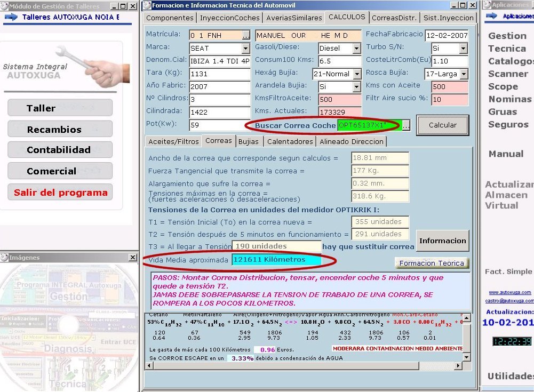Expand the Gasoli/Diese Diesel dropdown
The height and width of the screenshot is (392, 534).
pos(356,49)
